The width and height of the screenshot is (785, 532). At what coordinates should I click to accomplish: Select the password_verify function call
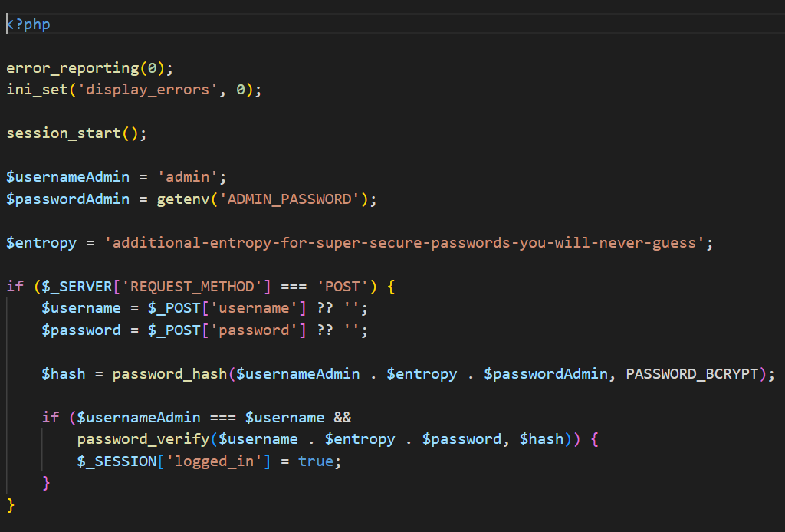tap(142, 439)
